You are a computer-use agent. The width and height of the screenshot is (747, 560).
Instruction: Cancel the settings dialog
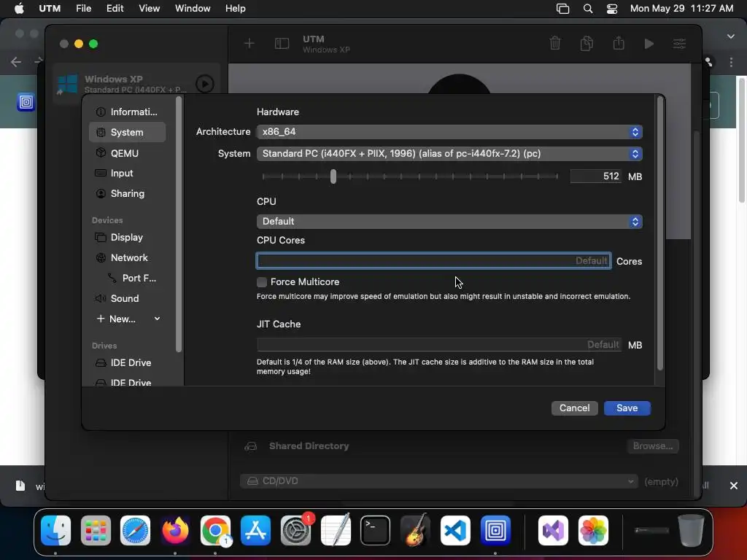[575, 408]
